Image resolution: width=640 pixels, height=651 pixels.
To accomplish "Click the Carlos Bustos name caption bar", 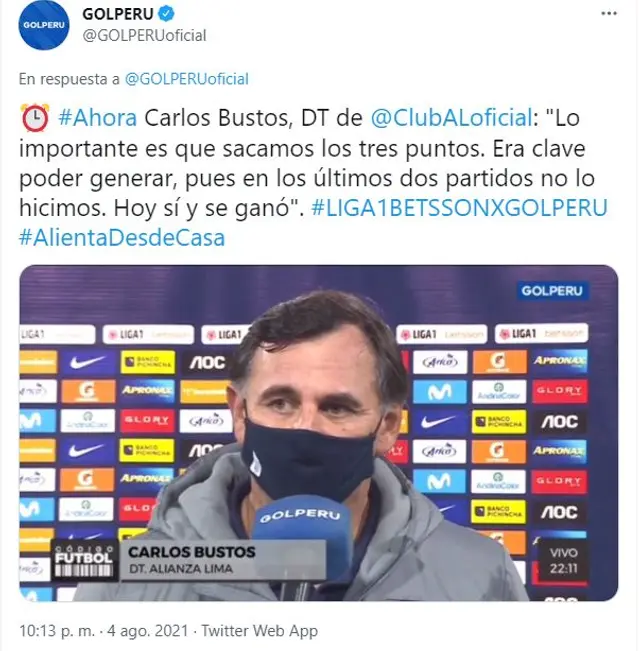I will point(222,559).
